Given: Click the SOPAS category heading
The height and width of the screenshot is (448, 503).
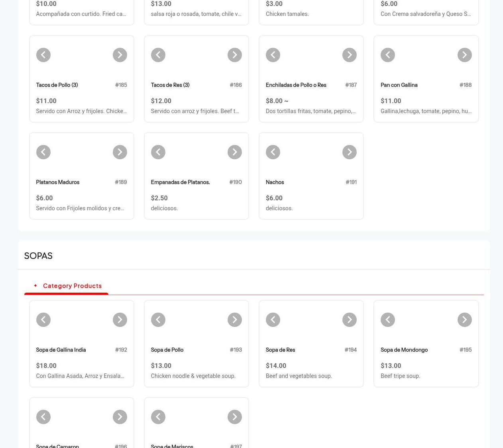Looking at the screenshot, I should pyautogui.click(x=38, y=256).
